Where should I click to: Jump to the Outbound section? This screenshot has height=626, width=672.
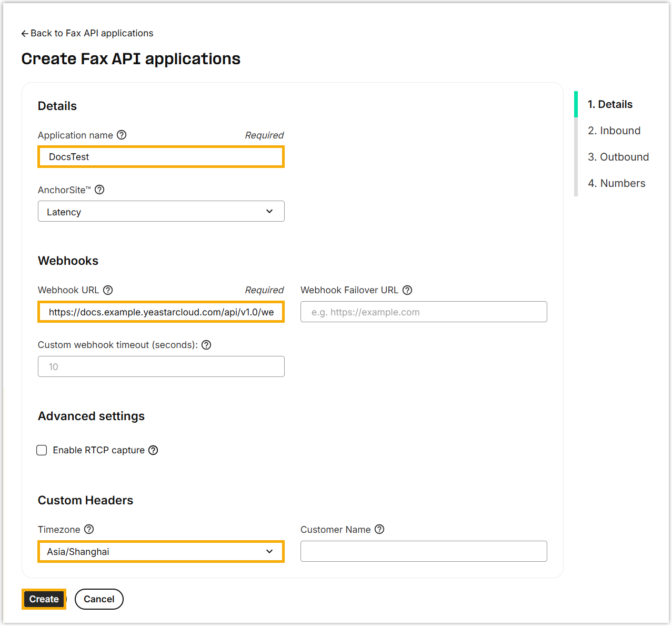pos(618,157)
